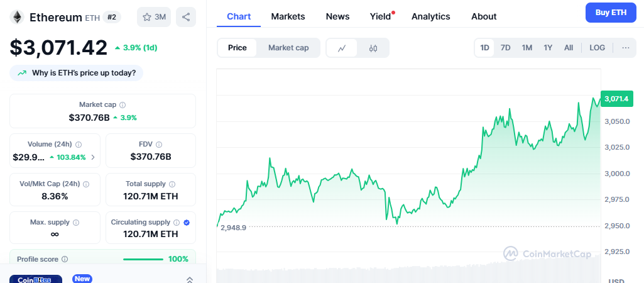This screenshot has height=283, width=644.
Task: Switch to line chart icon
Action: (x=342, y=48)
